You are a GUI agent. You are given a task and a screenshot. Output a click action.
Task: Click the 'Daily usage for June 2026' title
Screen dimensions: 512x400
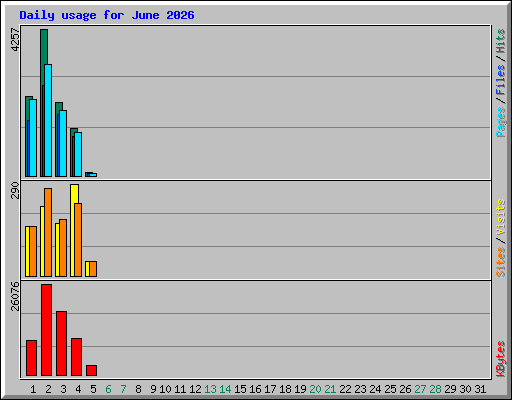pos(107,15)
